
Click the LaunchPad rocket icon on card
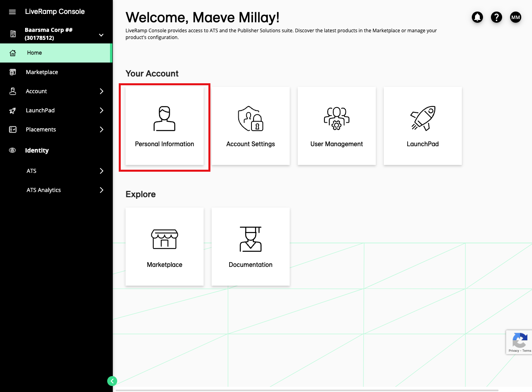click(x=423, y=119)
